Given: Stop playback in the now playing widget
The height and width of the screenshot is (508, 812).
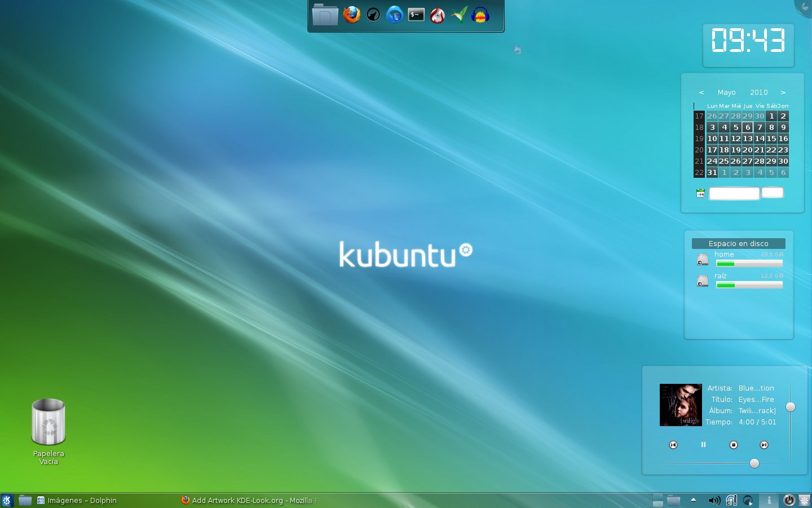Looking at the screenshot, I should [x=734, y=445].
